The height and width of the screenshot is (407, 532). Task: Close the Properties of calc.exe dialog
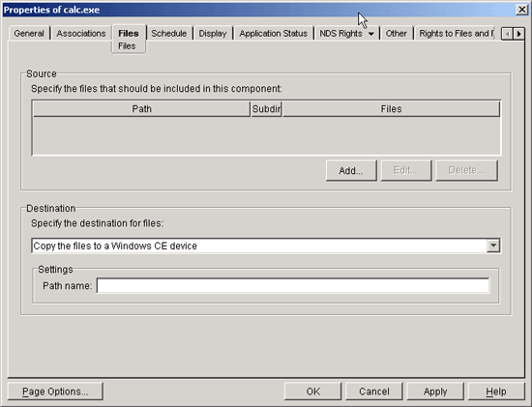(521, 10)
